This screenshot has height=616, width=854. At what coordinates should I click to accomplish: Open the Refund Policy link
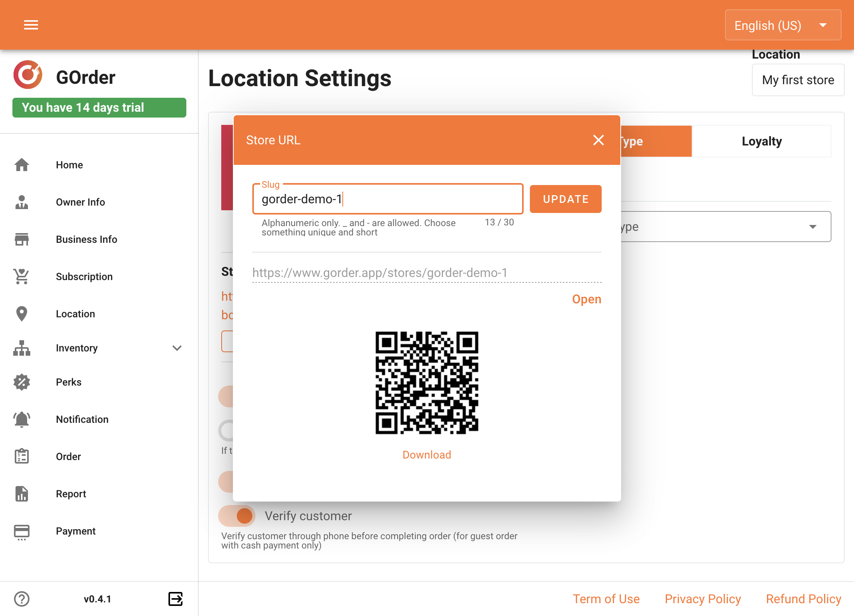point(803,599)
